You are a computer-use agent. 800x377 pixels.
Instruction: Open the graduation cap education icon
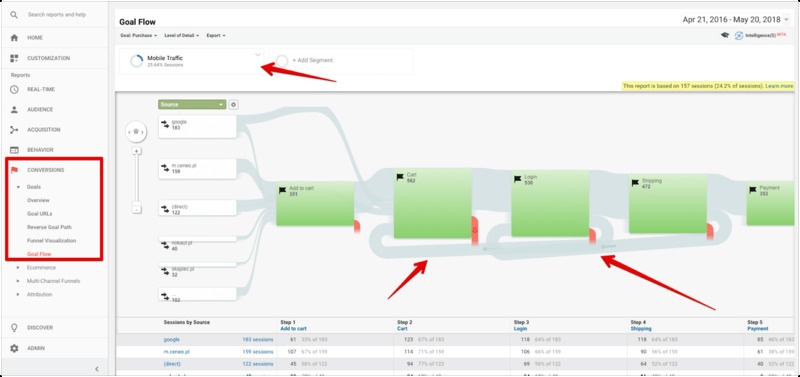pos(724,35)
